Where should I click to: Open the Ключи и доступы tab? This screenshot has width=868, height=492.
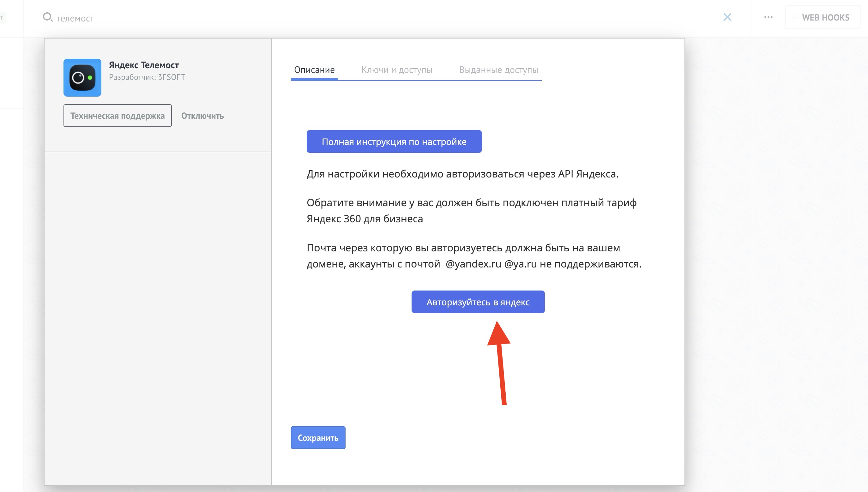(397, 70)
